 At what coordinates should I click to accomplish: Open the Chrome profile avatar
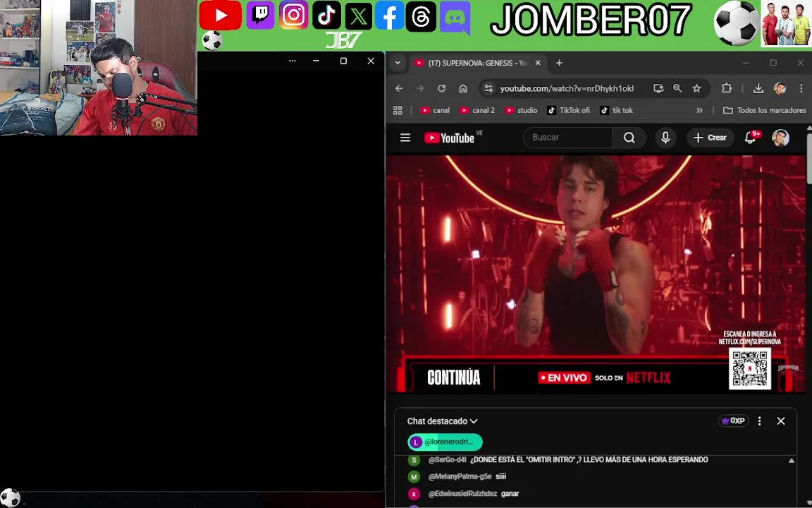(x=780, y=89)
